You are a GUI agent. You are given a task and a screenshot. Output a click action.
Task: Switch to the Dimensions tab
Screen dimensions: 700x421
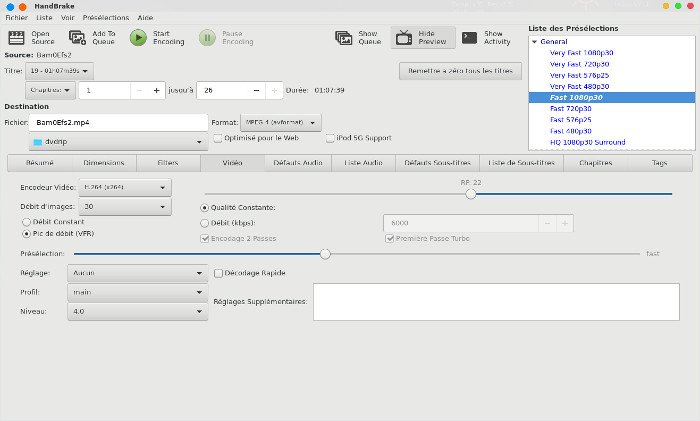[x=104, y=162]
